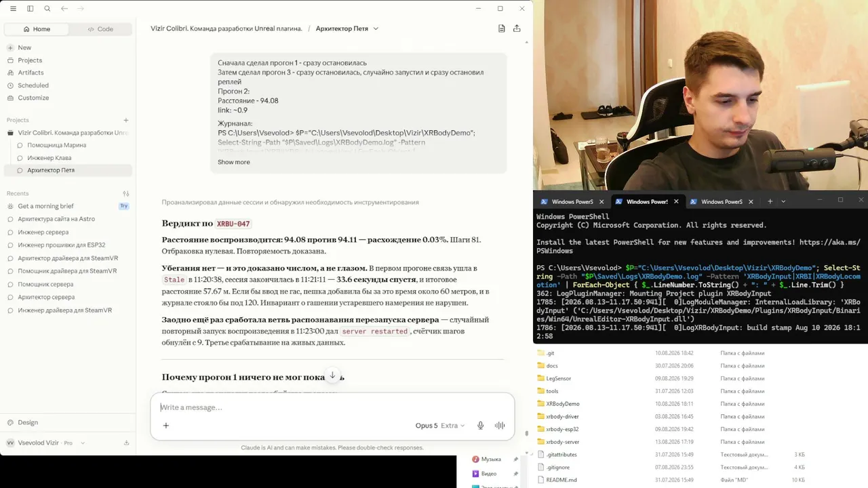Open Scheduled in the sidebar

[x=33, y=85]
